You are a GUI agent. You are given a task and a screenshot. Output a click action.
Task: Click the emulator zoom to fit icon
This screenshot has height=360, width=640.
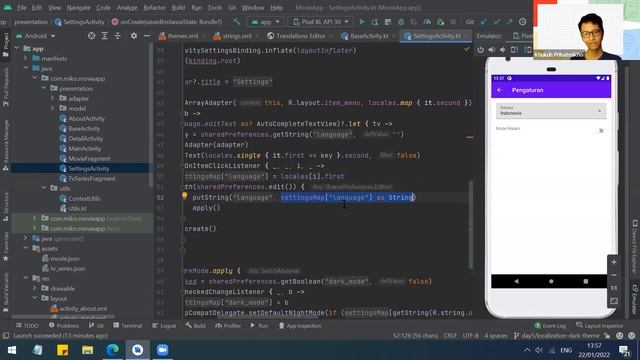tap(613, 301)
